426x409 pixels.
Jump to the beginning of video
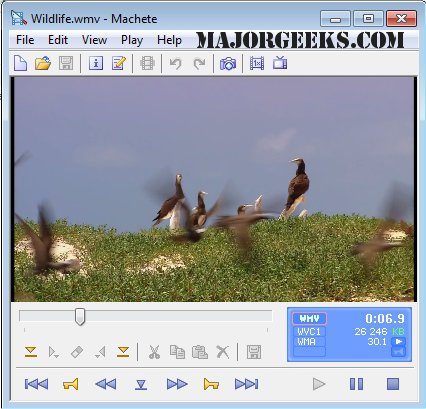[36, 384]
